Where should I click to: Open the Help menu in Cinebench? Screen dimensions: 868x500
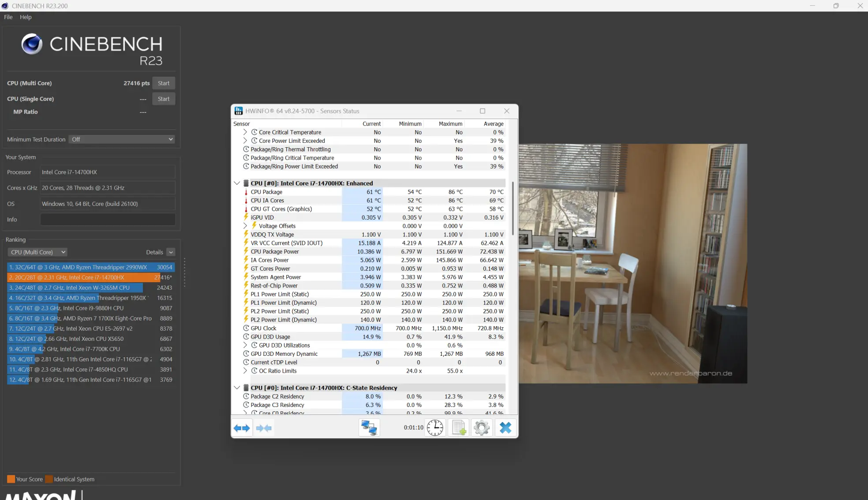[x=26, y=17]
